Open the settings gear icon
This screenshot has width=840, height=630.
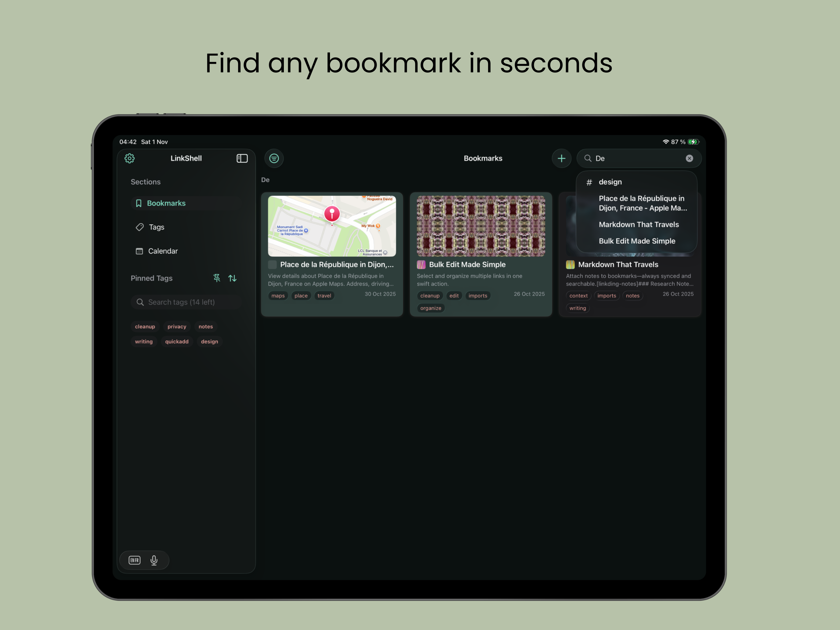pos(129,158)
